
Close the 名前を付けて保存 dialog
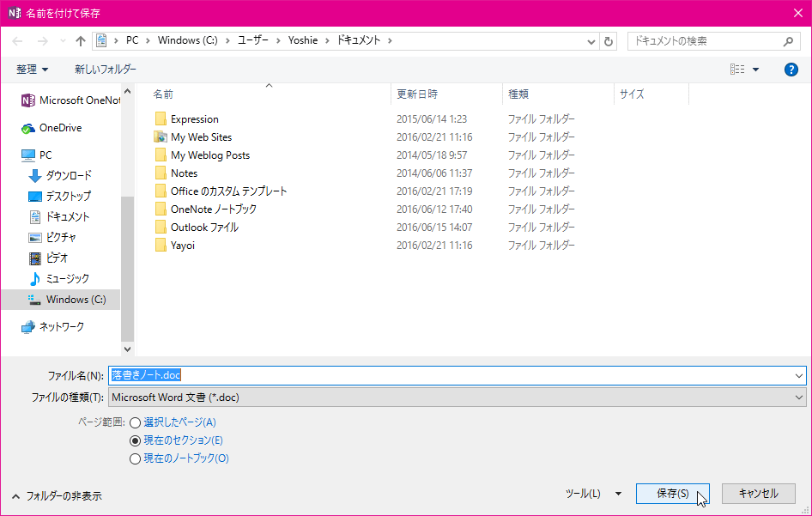click(x=798, y=13)
